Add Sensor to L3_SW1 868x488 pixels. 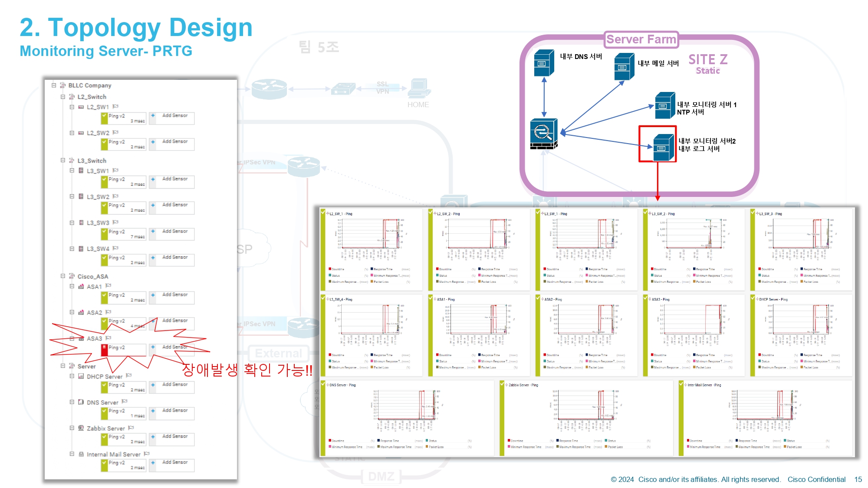pos(171,182)
